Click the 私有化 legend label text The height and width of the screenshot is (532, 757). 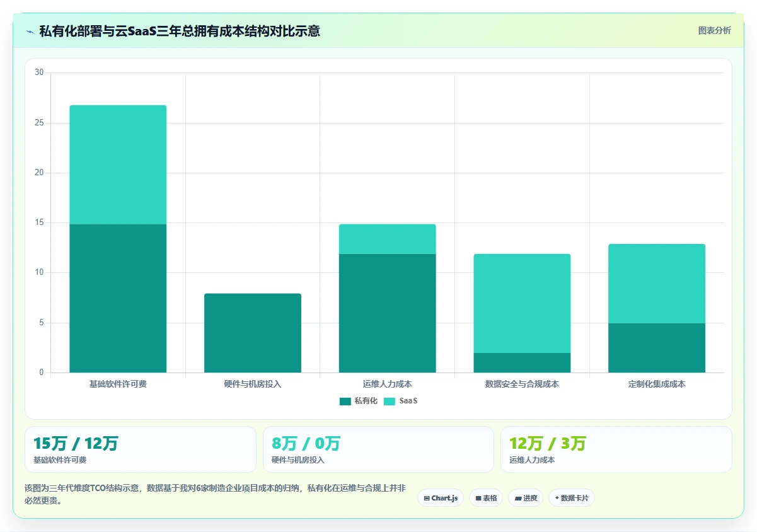tap(366, 401)
